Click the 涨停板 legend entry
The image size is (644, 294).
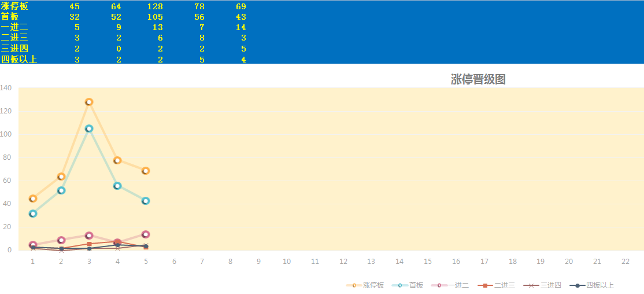tap(365, 285)
